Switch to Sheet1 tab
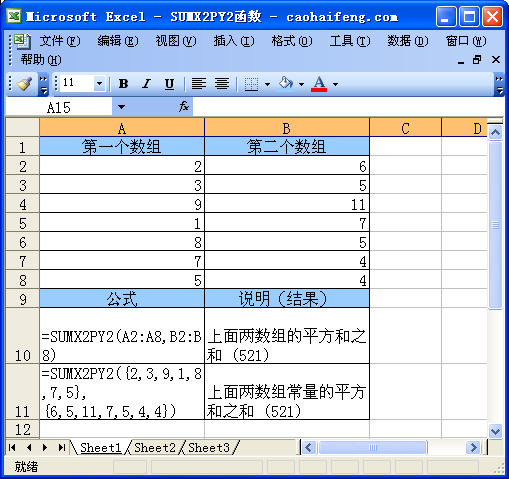The width and height of the screenshot is (509, 479). (x=101, y=447)
